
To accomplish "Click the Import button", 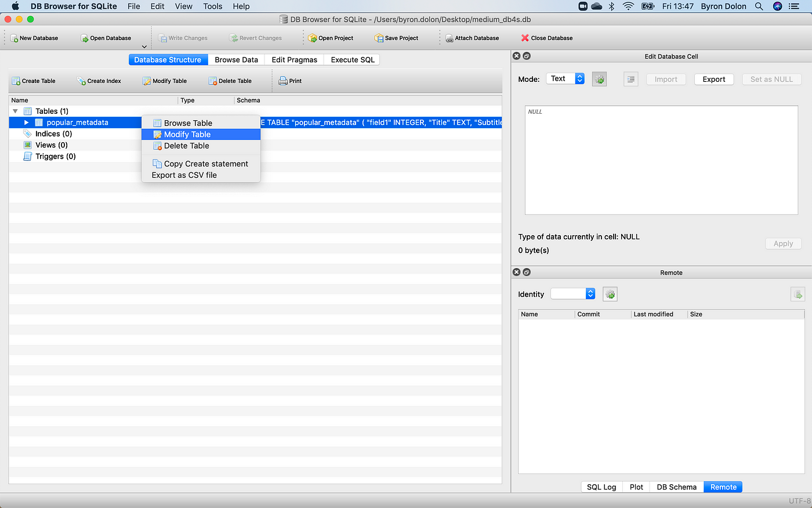I will coord(666,80).
